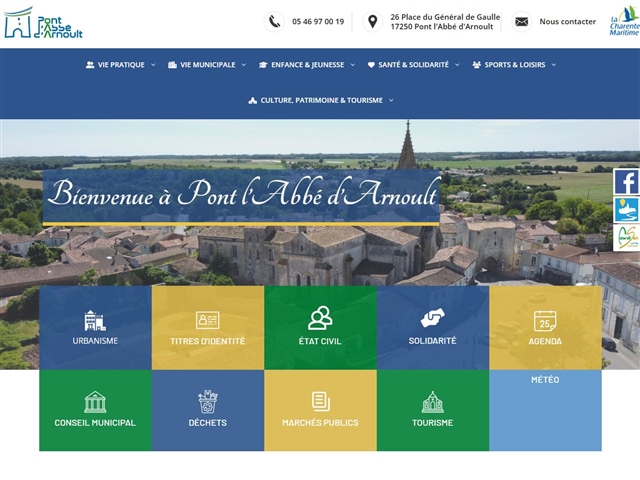Click the map pin location icon

(372, 21)
